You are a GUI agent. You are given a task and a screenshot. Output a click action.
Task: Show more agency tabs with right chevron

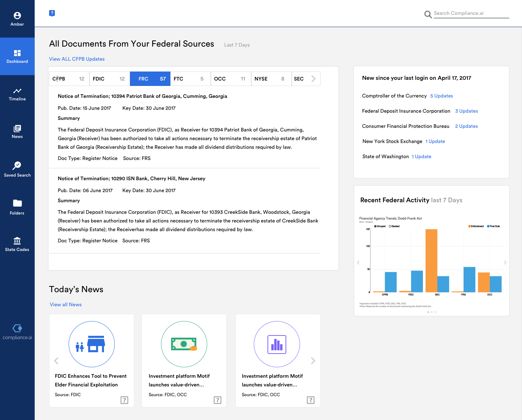(x=313, y=79)
